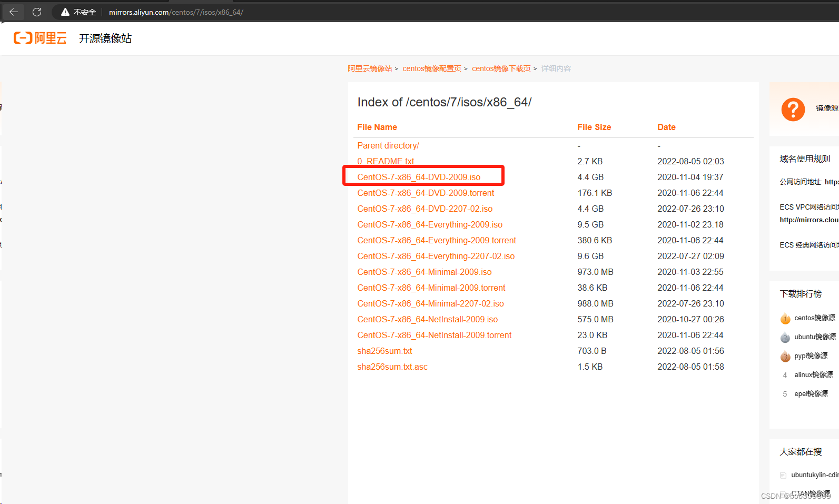Image resolution: width=839 pixels, height=504 pixels.
Task: Click the third-rank medal icon beside pypi镜像源
Action: (785, 356)
